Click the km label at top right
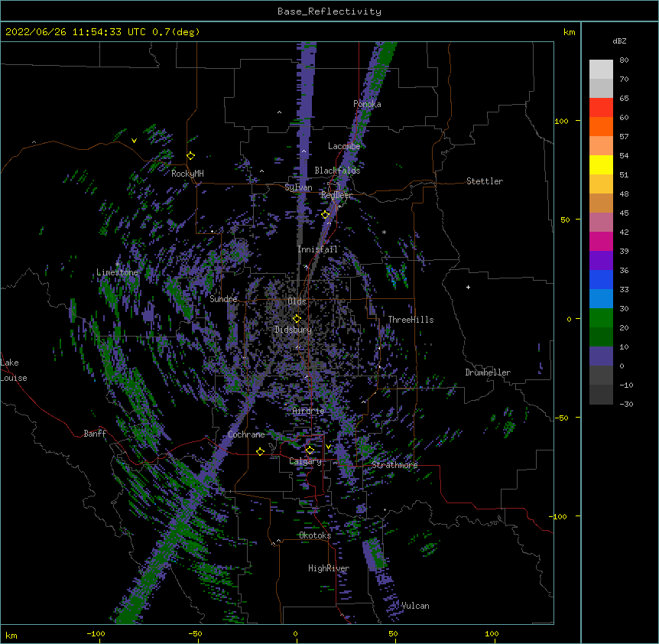Image resolution: width=659 pixels, height=644 pixels. point(570,32)
